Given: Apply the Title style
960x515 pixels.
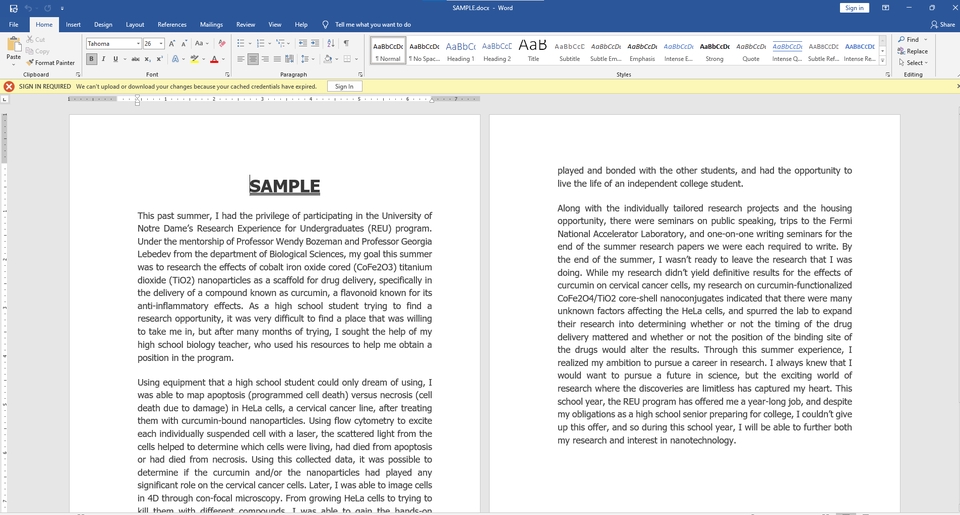Looking at the screenshot, I should click(533, 51).
